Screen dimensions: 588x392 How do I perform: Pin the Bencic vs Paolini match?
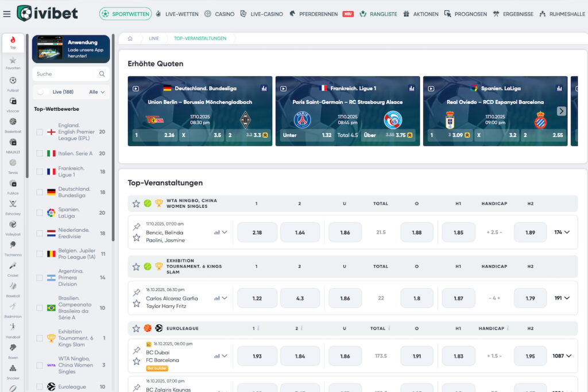click(x=137, y=226)
